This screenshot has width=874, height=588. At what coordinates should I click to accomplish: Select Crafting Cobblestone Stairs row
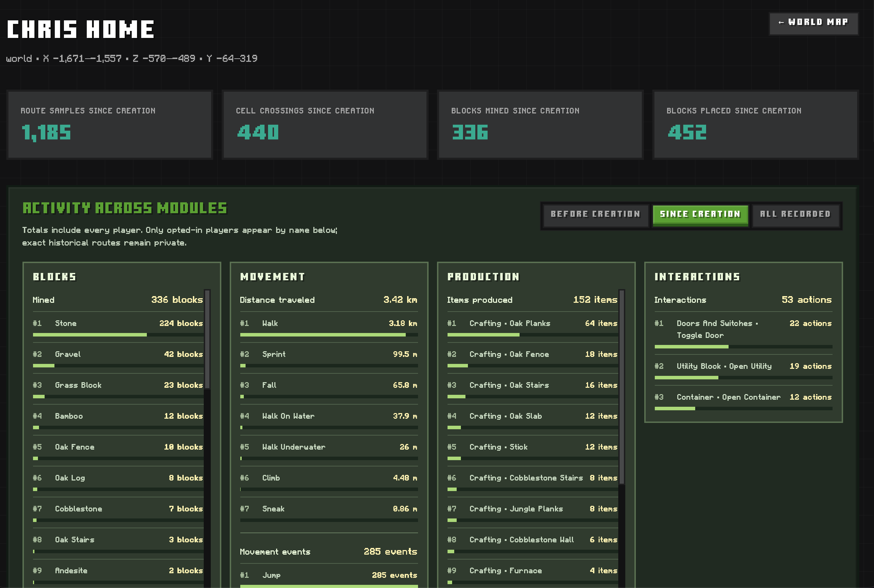533,482
